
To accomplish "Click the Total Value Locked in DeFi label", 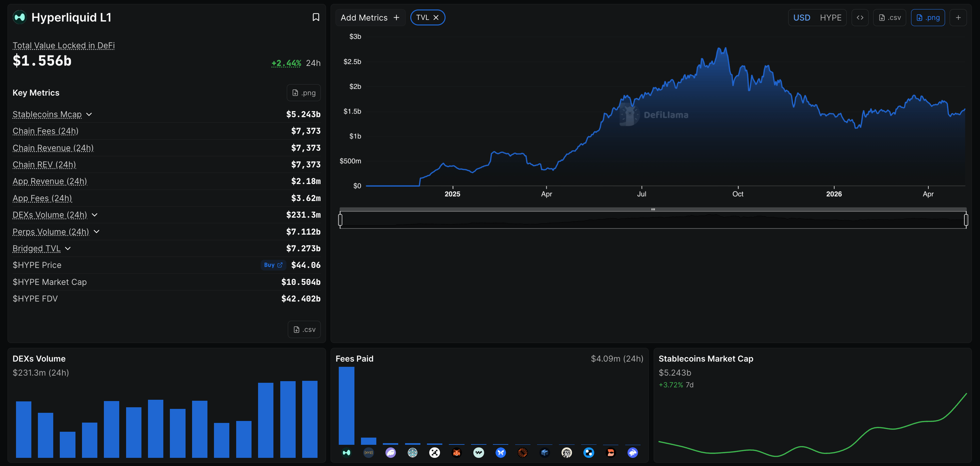I will 63,46.
